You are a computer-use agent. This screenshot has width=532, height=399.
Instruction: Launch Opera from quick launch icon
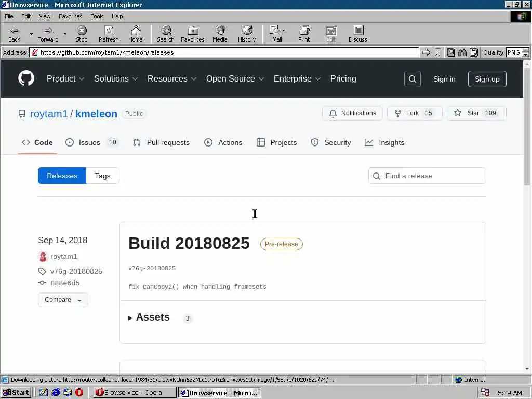tap(79, 393)
